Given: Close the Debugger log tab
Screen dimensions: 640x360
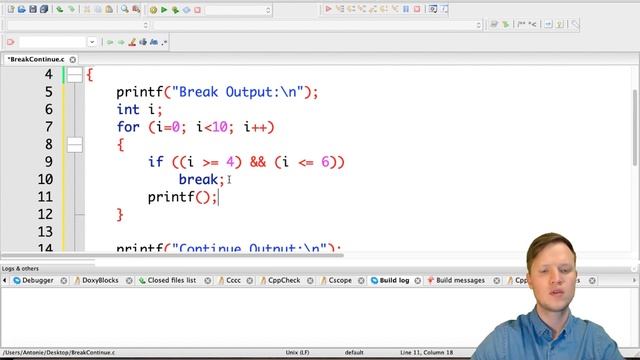Looking at the screenshot, I should tap(64, 280).
